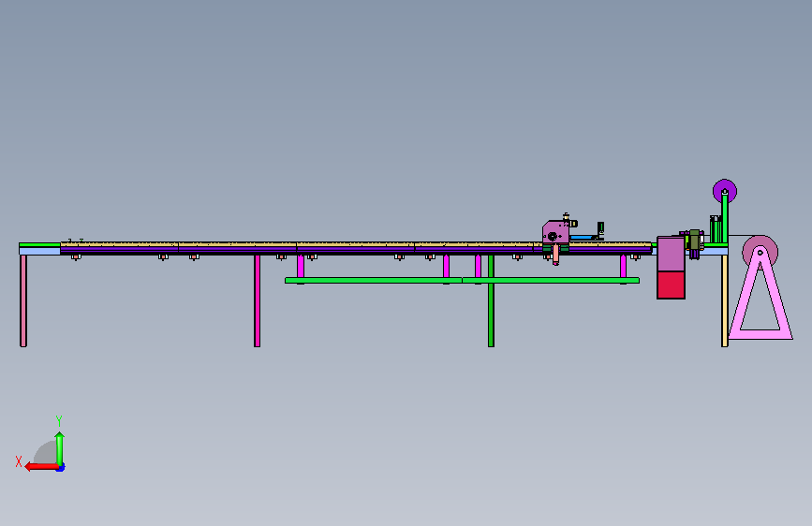This screenshot has height=526, width=812.
Task: Select the pink reel wheel on triangular stand
Action: pyautogui.click(x=760, y=252)
